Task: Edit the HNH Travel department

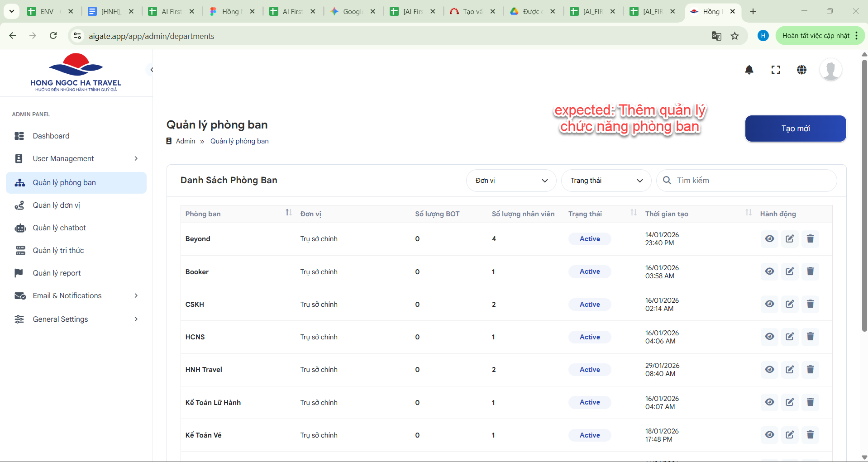Action: (x=790, y=370)
